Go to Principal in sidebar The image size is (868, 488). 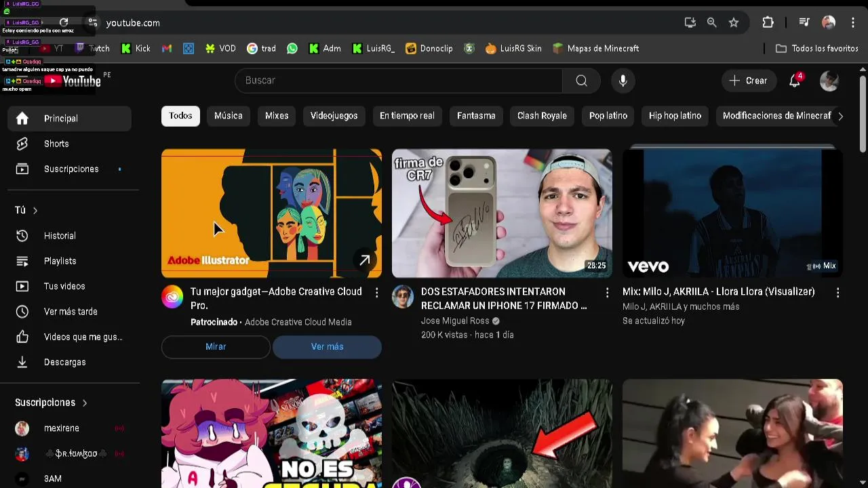coord(70,119)
